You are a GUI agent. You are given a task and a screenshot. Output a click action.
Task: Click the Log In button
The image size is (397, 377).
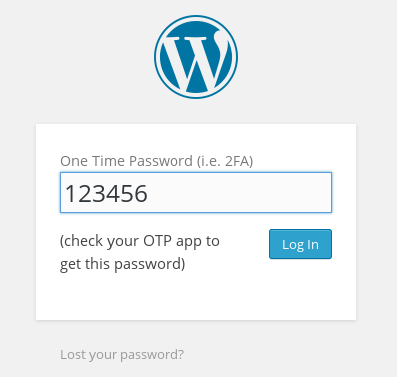click(x=300, y=244)
